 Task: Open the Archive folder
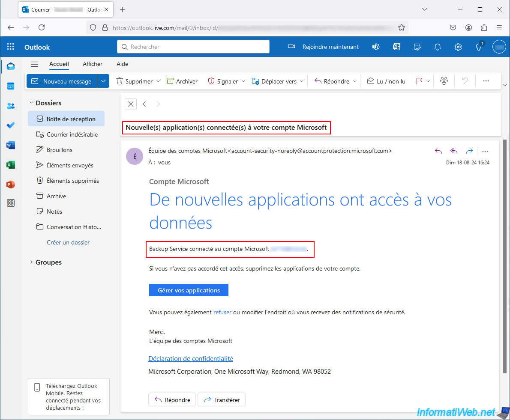click(66, 196)
